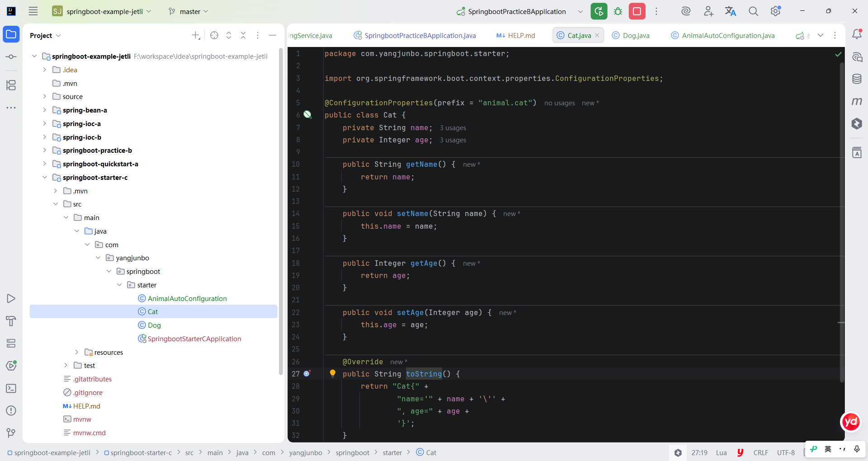868x461 pixels.
Task: Show intention actions light bulb
Action: tap(333, 373)
